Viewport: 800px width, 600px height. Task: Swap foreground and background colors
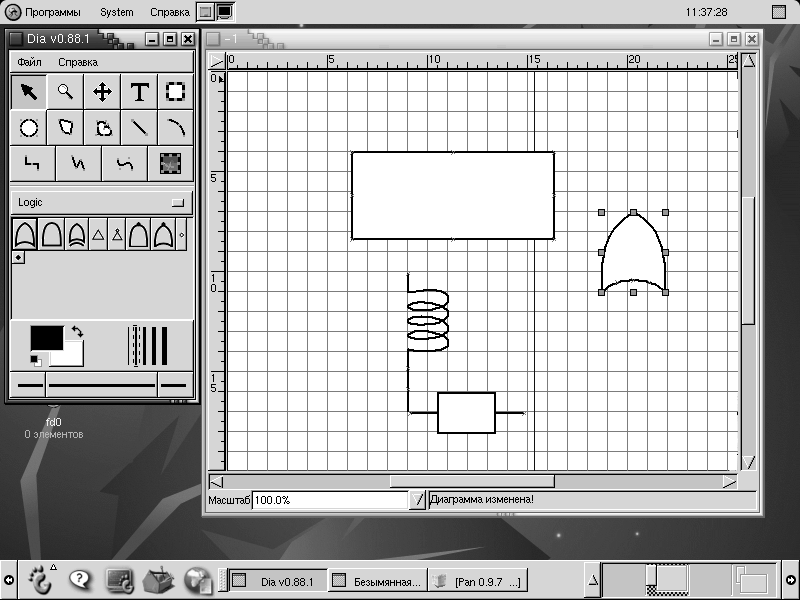[77, 332]
